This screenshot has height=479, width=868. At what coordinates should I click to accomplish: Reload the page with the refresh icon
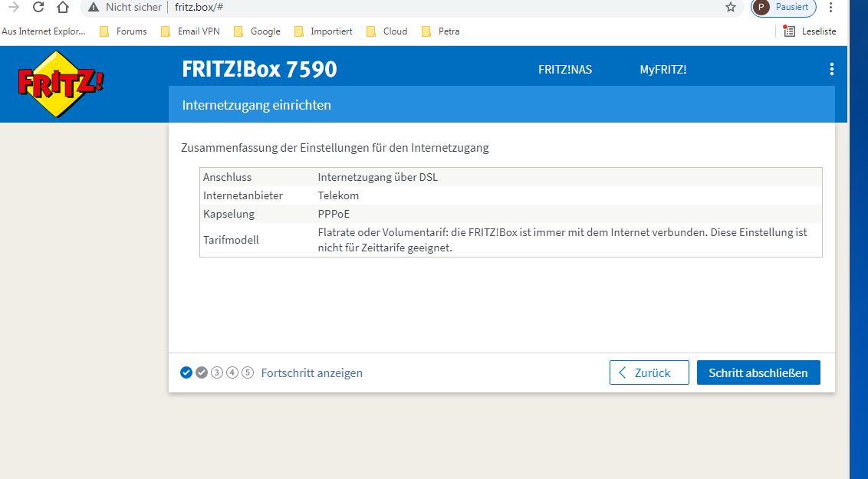click(38, 7)
